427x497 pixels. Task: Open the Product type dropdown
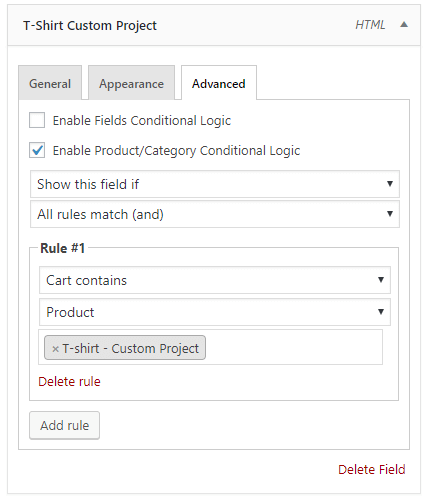(215, 312)
